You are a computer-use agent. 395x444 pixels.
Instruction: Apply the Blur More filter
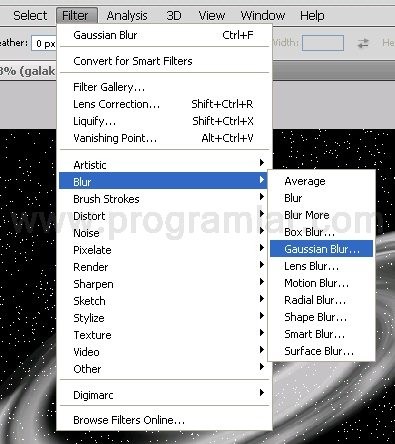(321, 215)
